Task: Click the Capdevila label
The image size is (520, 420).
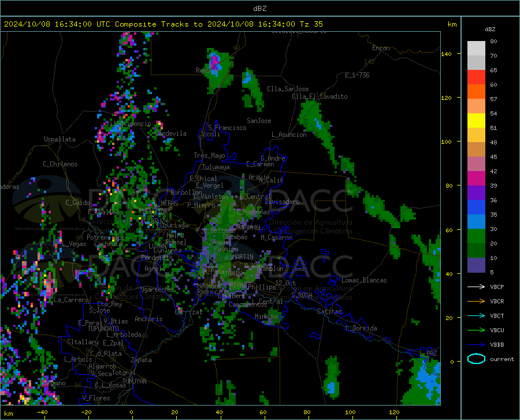Action: [x=171, y=133]
